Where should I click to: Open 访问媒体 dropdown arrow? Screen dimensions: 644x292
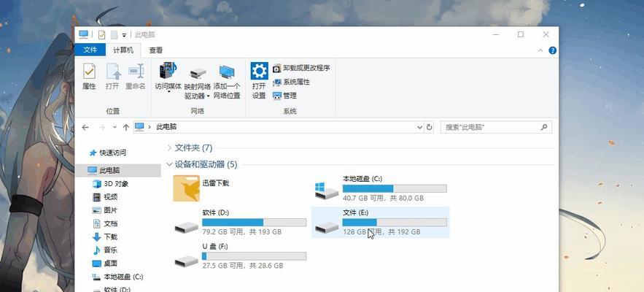point(168,92)
